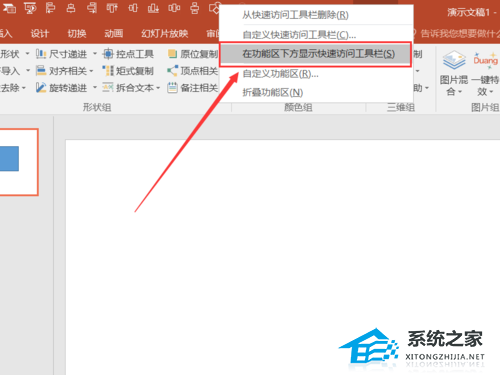Screen dimensions: 500x375
Task: Click the align bottom icon in the quick access toolbar
Action: (x=153, y=7)
